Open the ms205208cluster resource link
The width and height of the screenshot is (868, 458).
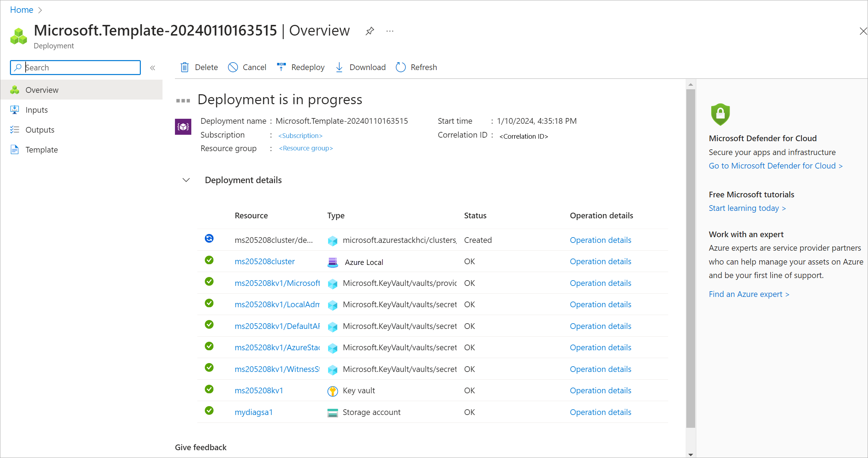[265, 261]
